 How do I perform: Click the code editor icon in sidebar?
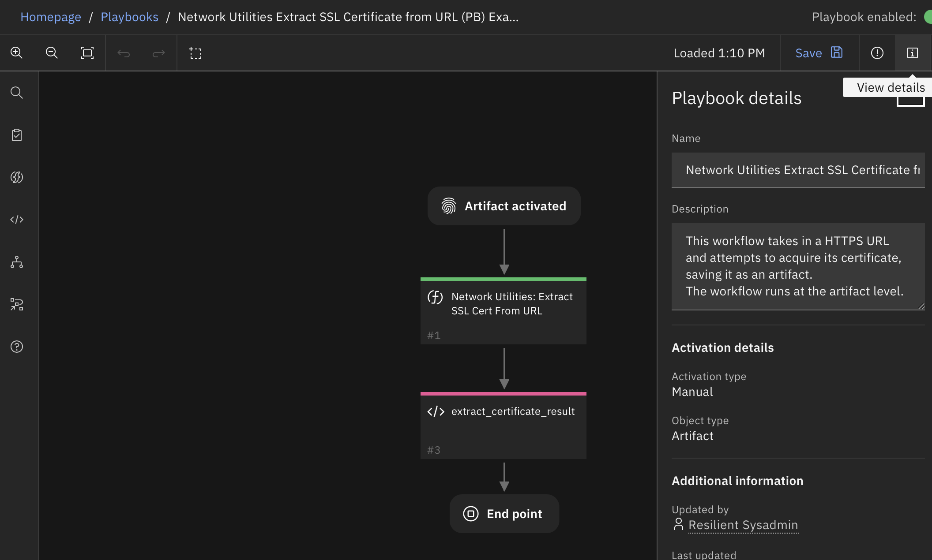tap(18, 220)
